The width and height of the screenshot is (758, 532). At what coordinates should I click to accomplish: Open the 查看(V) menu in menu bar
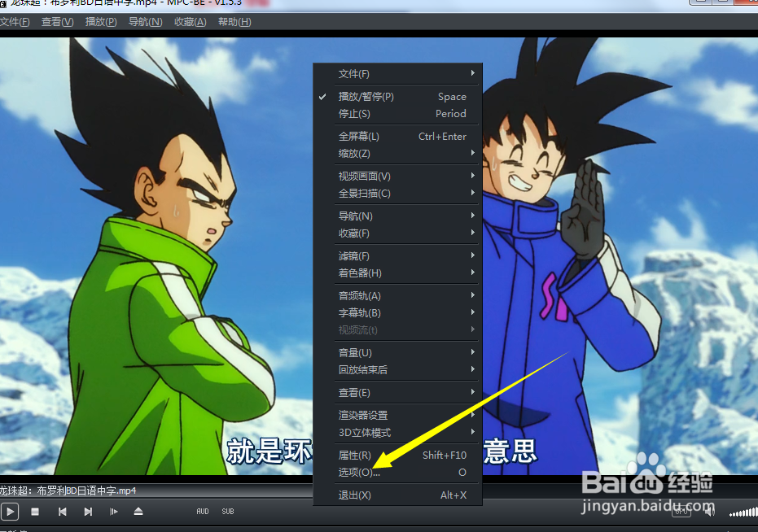57,22
